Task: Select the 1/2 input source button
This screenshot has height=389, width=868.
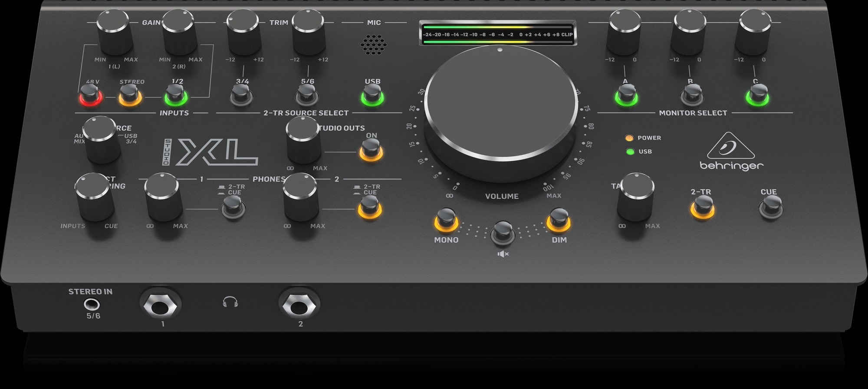Action: coord(175,96)
